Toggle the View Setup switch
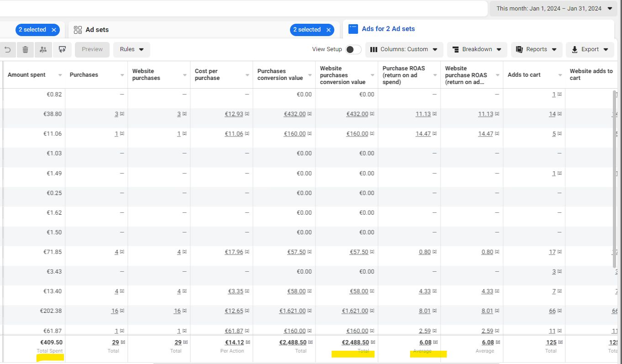 pyautogui.click(x=353, y=49)
